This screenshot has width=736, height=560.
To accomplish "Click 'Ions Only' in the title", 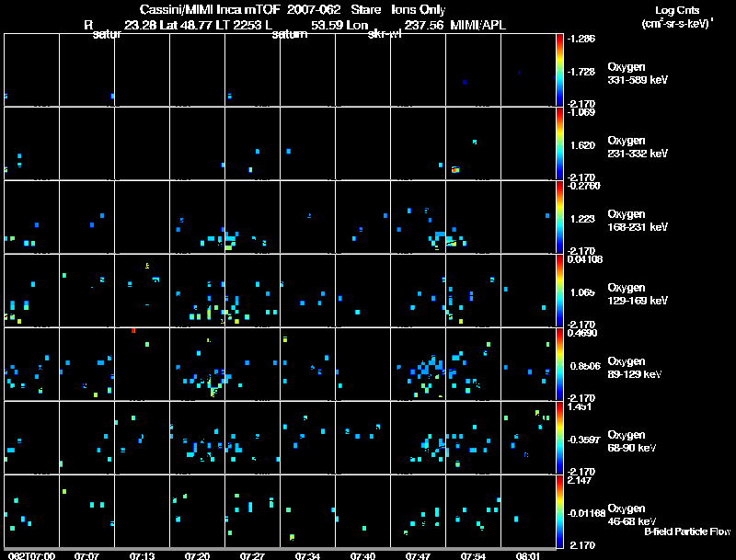I will [x=419, y=9].
